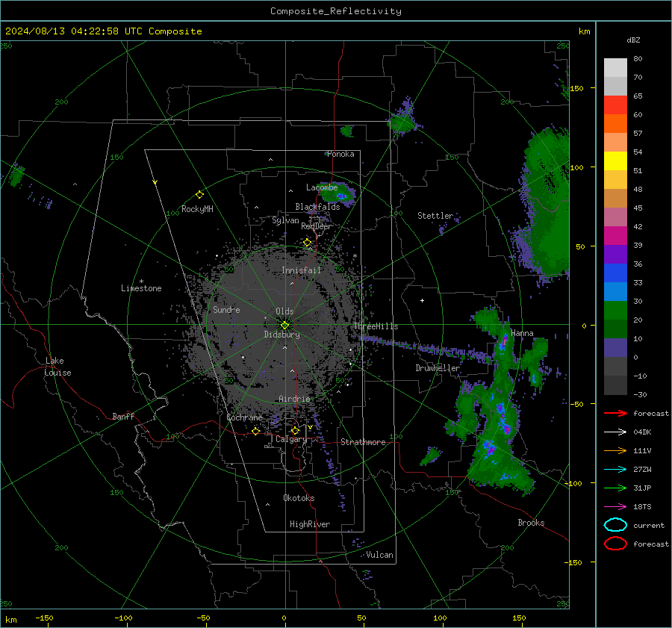The image size is (672, 628).
Task: Choose the green 31JP arrow legend icon
Action: (x=615, y=488)
